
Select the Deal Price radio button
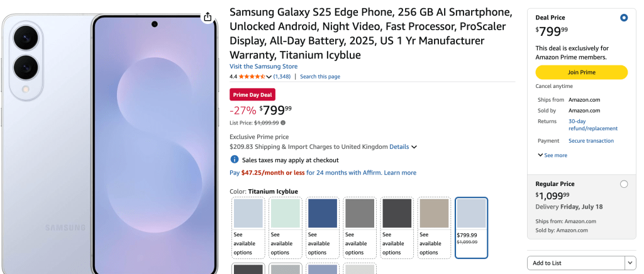tap(623, 18)
